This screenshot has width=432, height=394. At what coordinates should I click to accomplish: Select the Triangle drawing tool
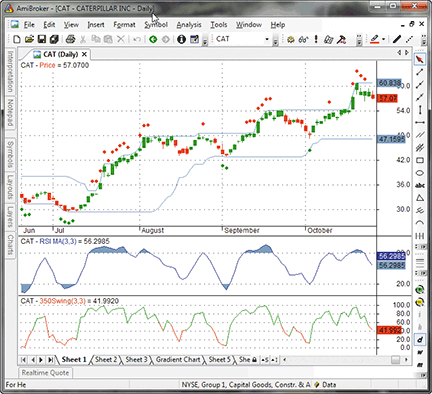coord(420,198)
